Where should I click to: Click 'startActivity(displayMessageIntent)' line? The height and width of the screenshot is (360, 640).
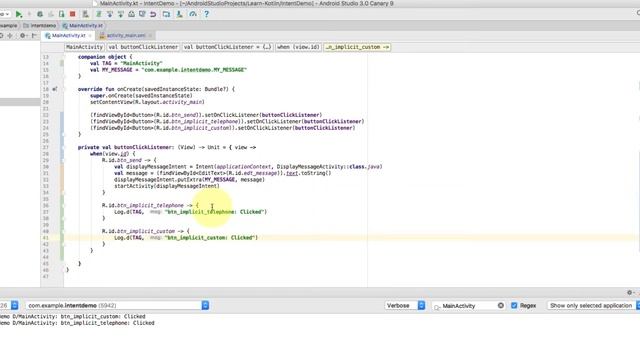coord(167,186)
